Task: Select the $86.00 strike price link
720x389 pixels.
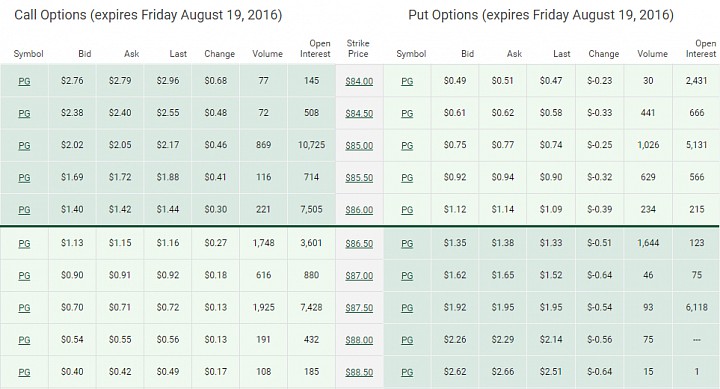Action: click(359, 210)
